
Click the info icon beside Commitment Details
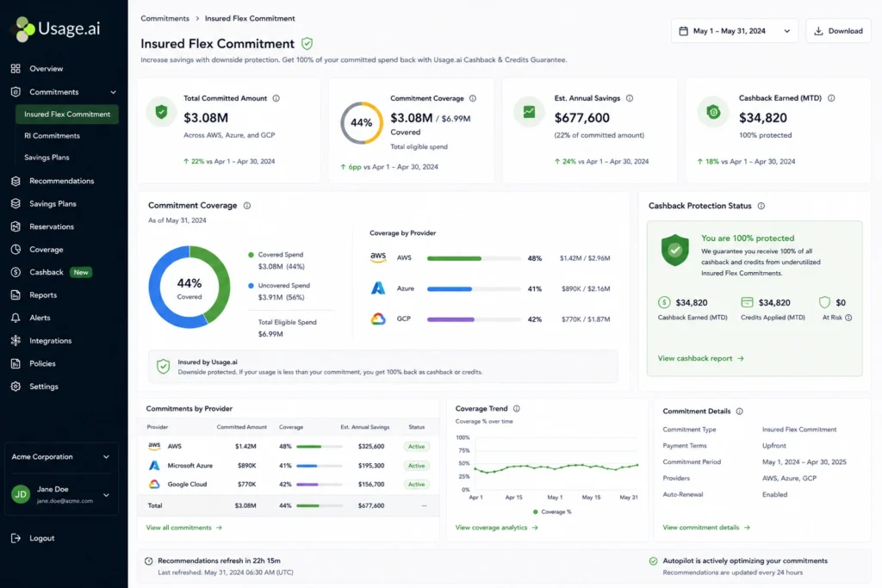tap(740, 412)
